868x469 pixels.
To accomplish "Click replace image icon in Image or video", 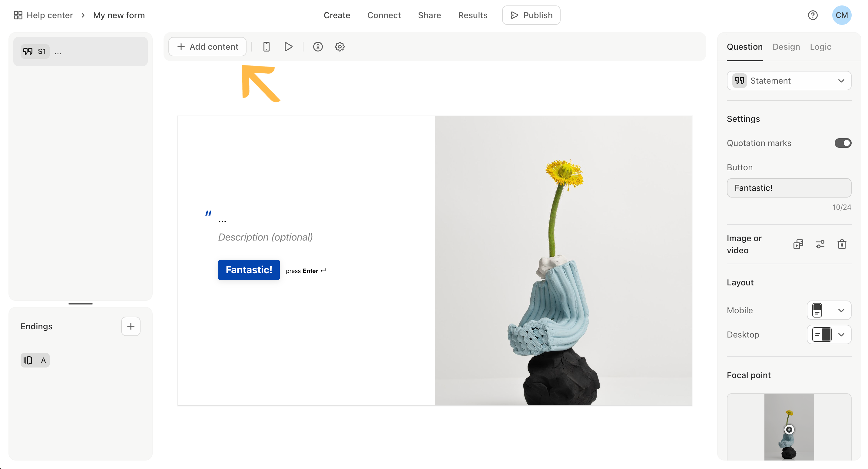I will click(798, 244).
